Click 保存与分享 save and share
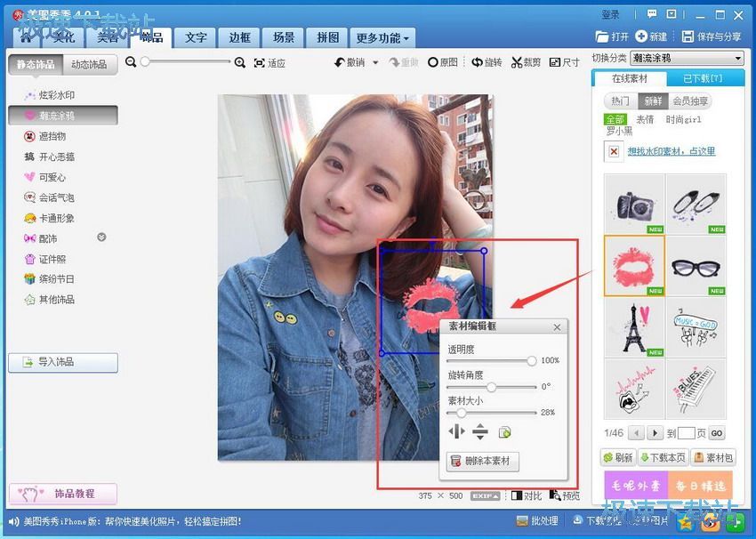 712,36
